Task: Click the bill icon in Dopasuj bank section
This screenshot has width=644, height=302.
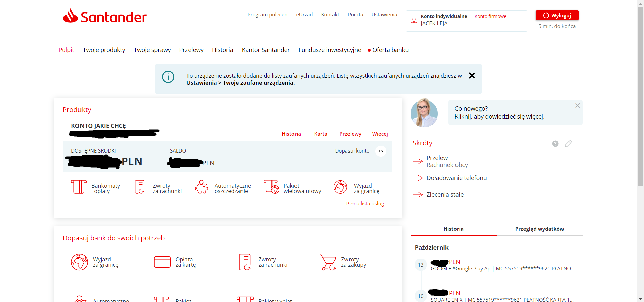Action: (245, 262)
